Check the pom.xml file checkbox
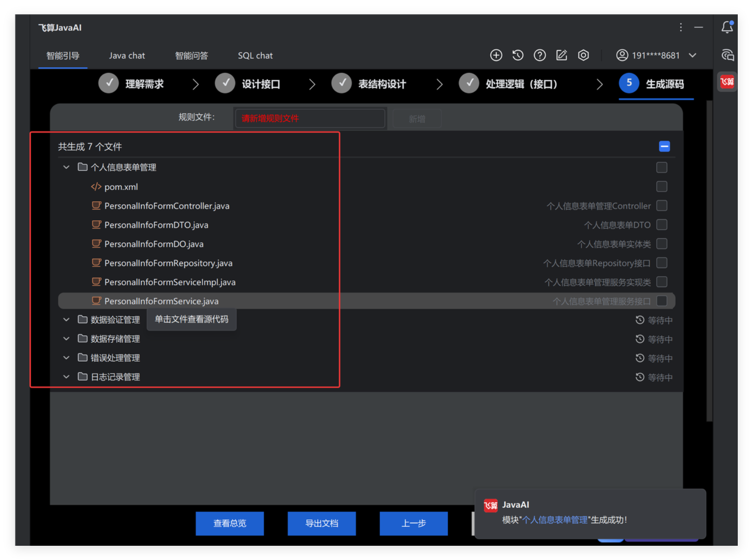 tap(662, 187)
